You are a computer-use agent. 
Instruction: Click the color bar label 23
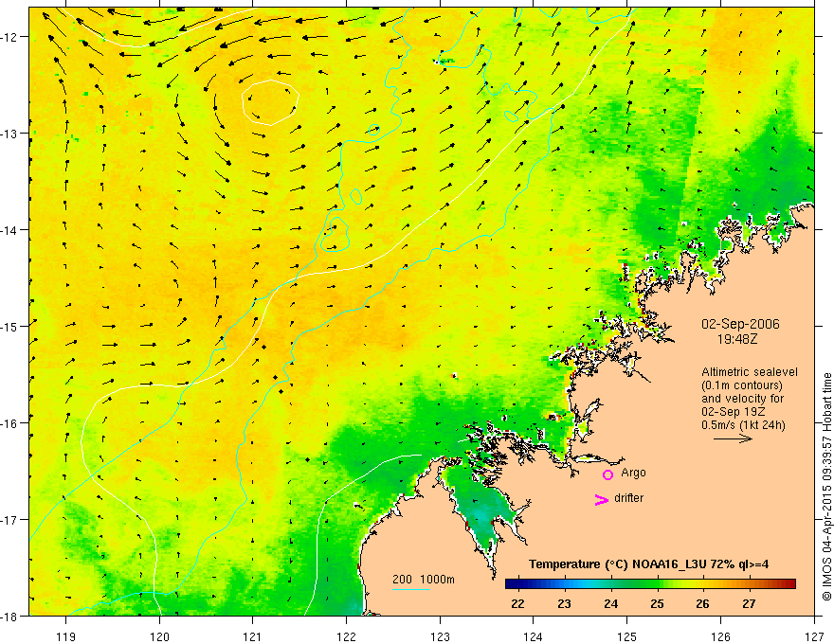[564, 603]
